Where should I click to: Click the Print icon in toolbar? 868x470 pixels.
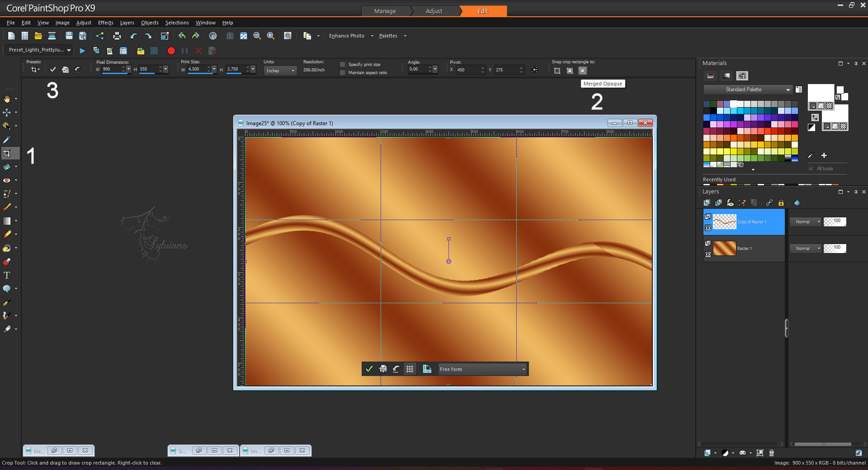[117, 36]
